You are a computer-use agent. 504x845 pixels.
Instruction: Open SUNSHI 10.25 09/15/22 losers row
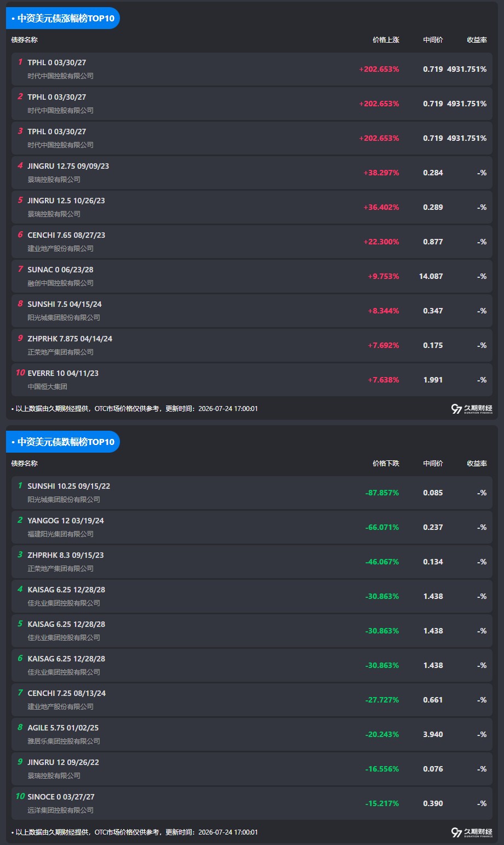[x=252, y=493]
